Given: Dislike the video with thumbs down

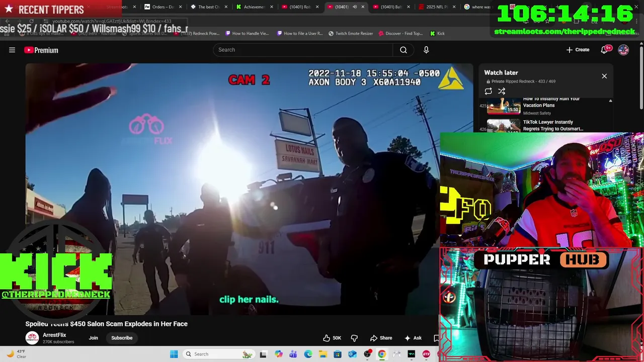Looking at the screenshot, I should (354, 338).
